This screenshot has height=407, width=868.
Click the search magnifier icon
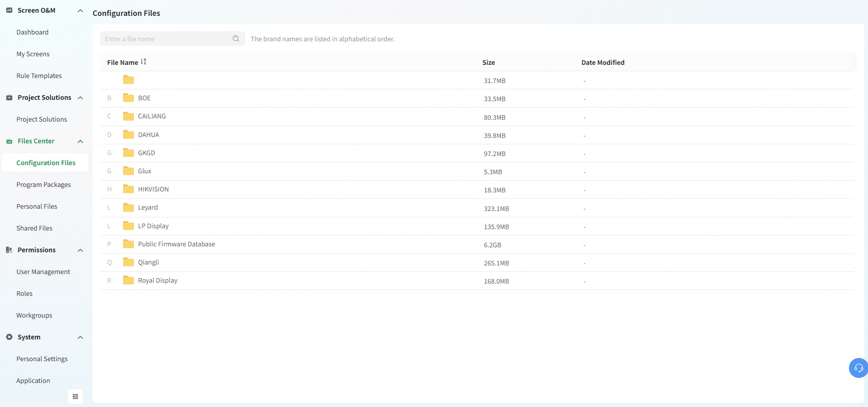point(236,39)
